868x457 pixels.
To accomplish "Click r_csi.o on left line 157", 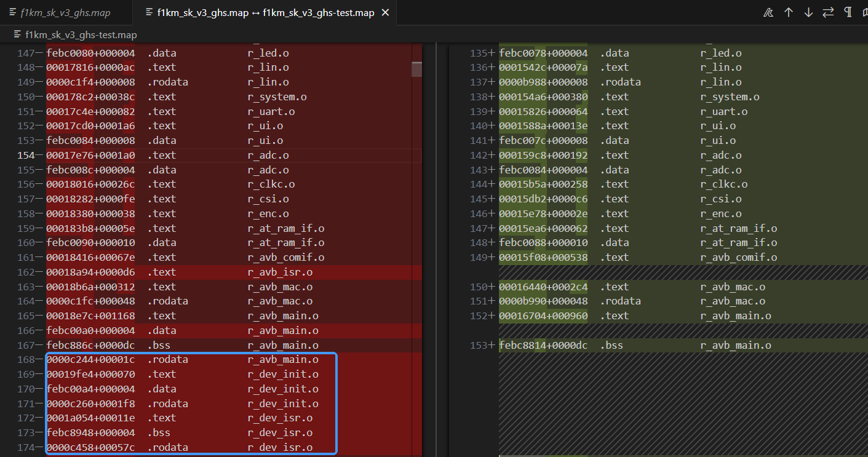I will [268, 199].
